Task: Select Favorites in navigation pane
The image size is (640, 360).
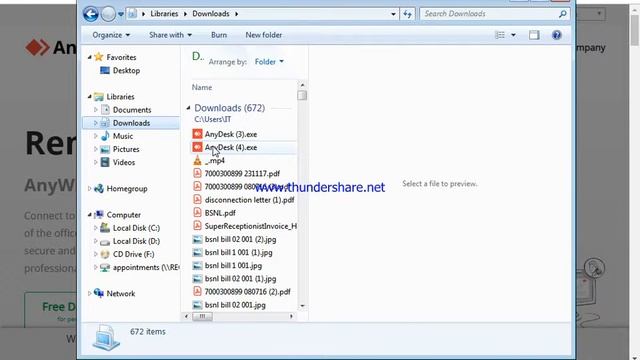Action: point(121,57)
